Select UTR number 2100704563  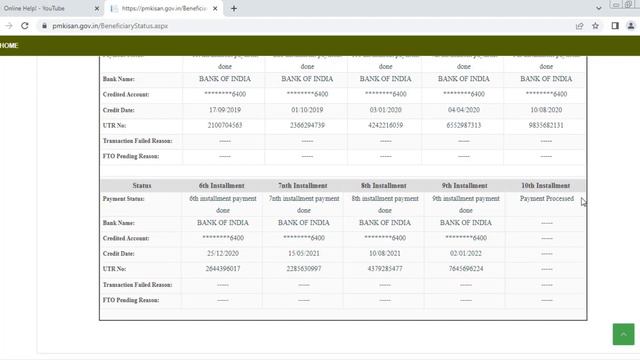[x=225, y=125]
